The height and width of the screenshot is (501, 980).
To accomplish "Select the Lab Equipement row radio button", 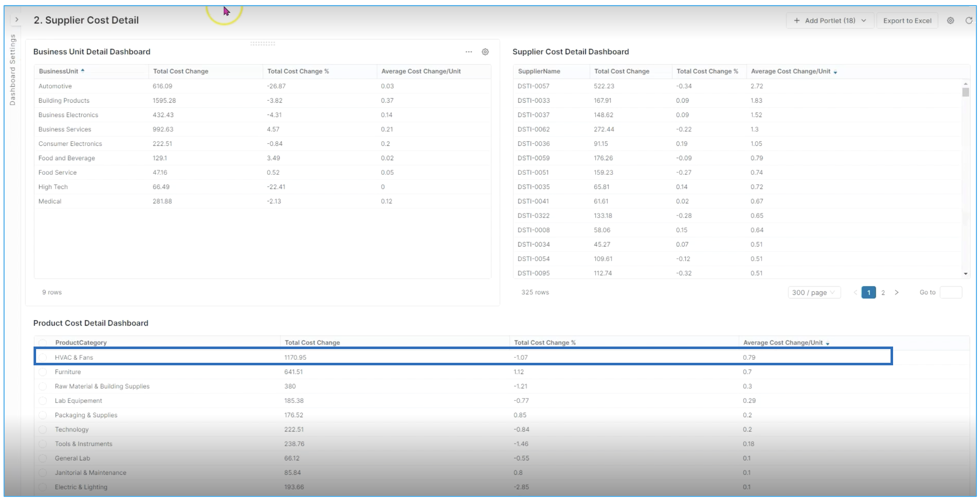I will click(43, 401).
